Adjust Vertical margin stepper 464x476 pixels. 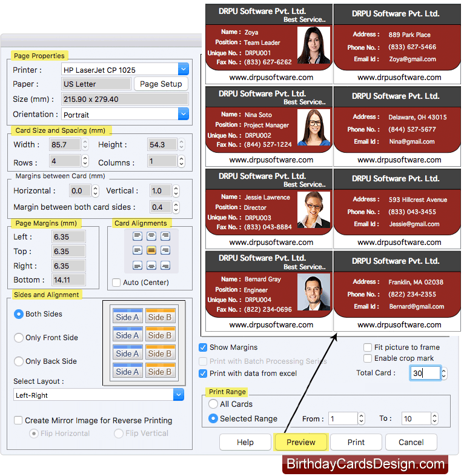pyautogui.click(x=176, y=190)
